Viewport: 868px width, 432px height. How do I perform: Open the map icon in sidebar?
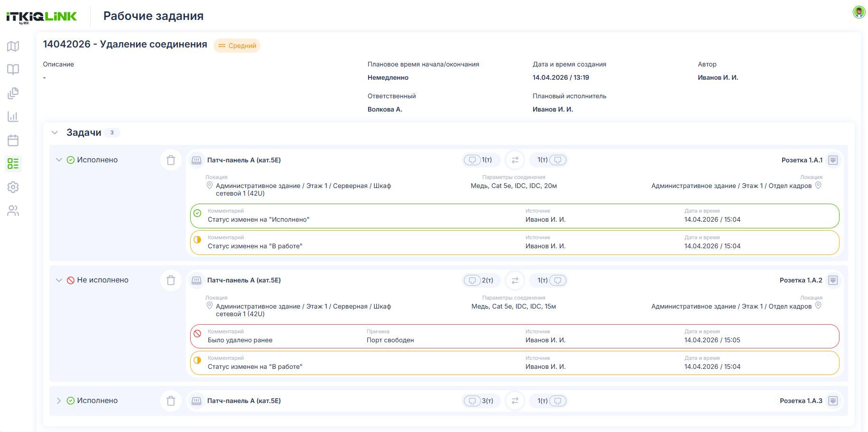[13, 46]
